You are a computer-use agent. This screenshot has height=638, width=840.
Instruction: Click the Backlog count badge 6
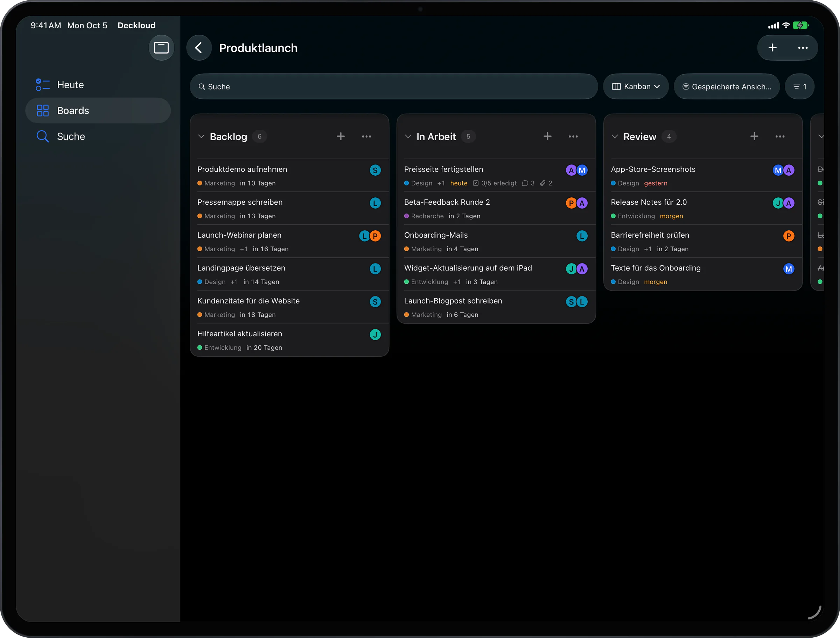(x=259, y=136)
